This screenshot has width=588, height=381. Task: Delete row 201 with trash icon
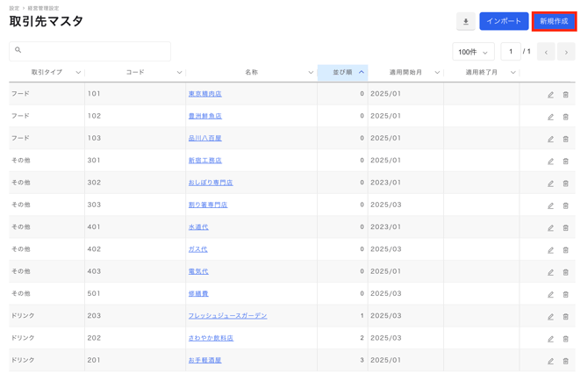click(565, 361)
